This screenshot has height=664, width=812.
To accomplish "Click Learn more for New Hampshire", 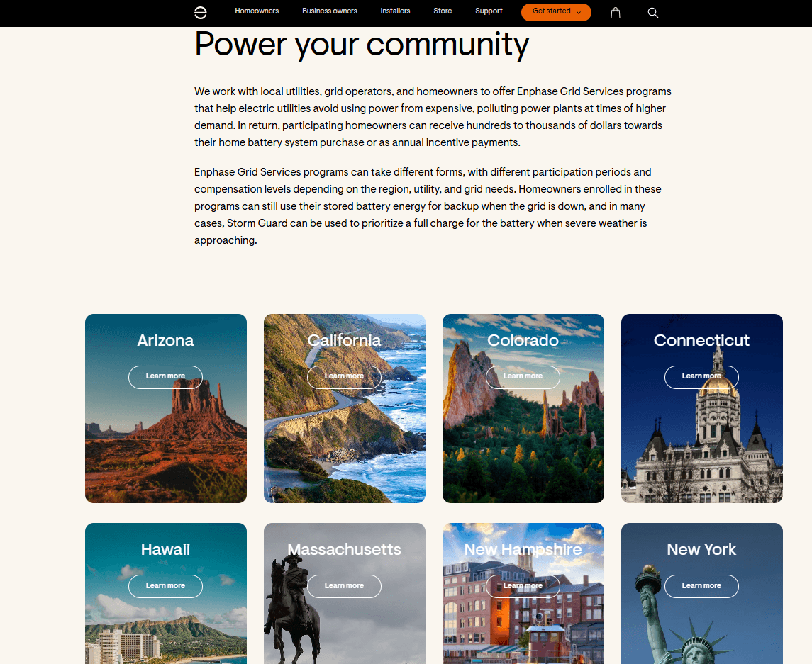I will (523, 586).
